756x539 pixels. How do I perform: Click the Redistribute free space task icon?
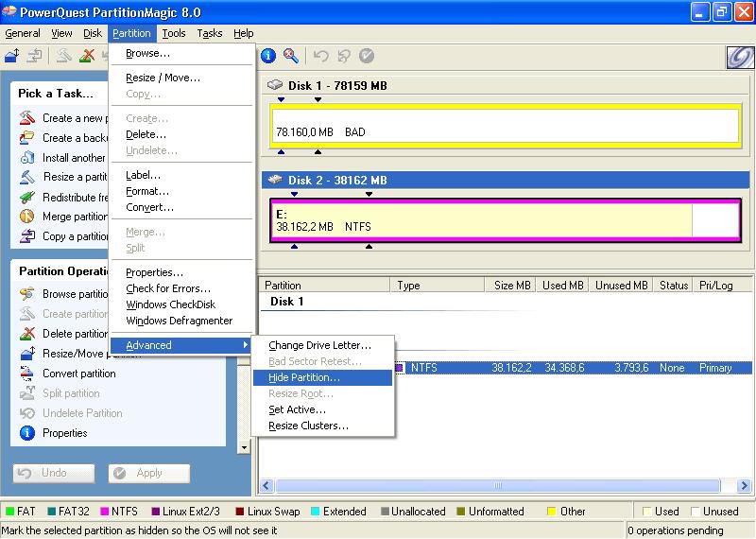tap(27, 197)
